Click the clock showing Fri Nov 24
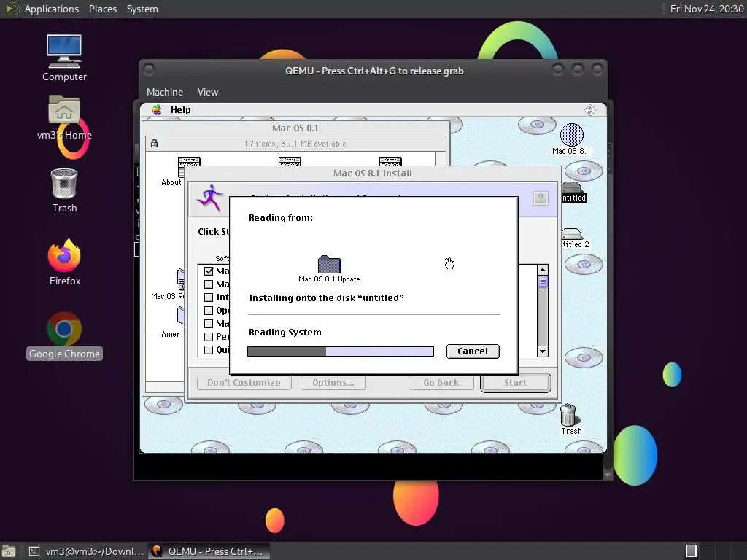747x560 pixels. (x=706, y=9)
